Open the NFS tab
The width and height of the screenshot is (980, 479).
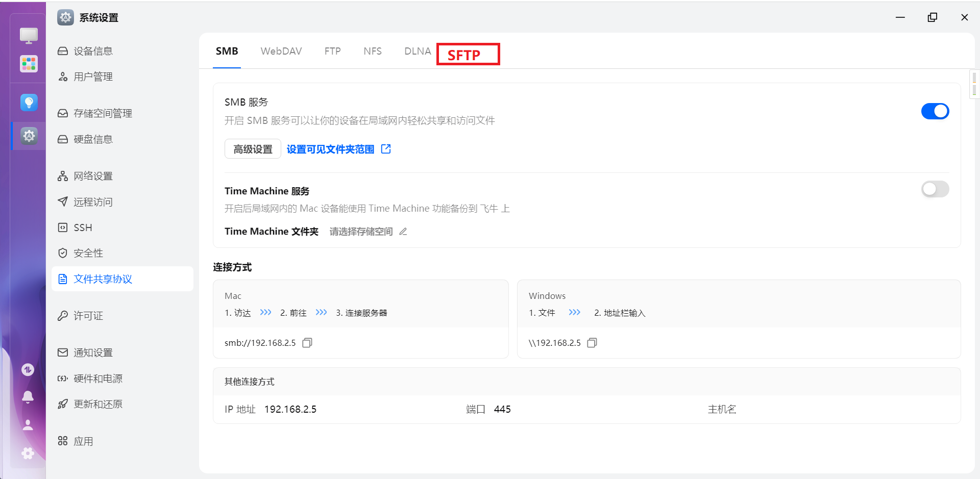[373, 51]
